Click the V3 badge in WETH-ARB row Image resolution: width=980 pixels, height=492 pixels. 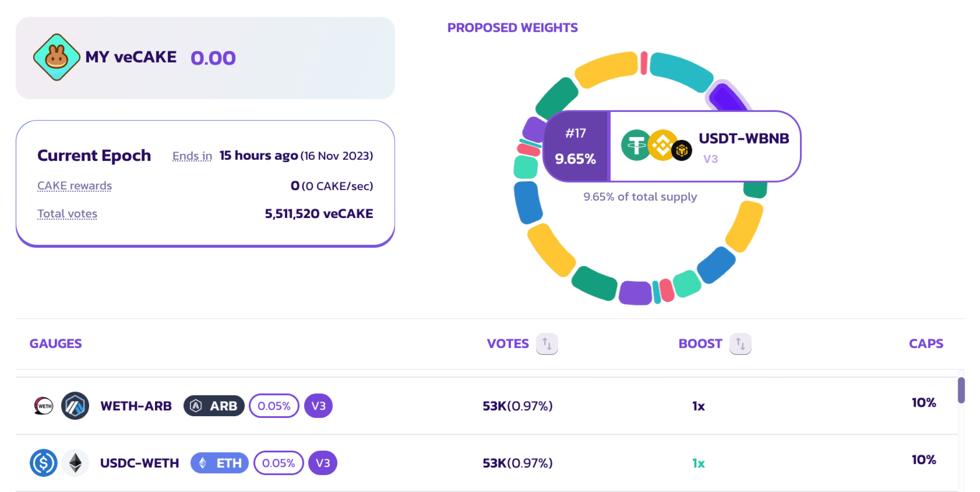point(318,406)
